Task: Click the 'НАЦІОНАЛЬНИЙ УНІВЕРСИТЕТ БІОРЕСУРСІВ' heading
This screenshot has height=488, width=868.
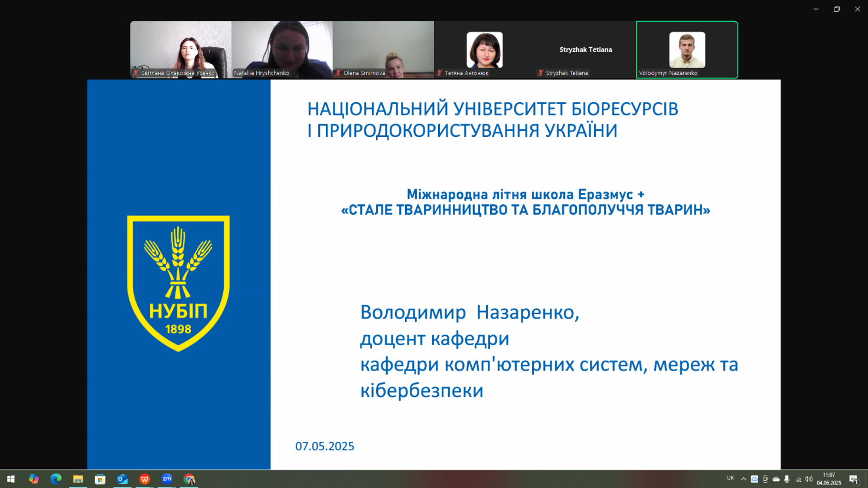Action: 492,109
